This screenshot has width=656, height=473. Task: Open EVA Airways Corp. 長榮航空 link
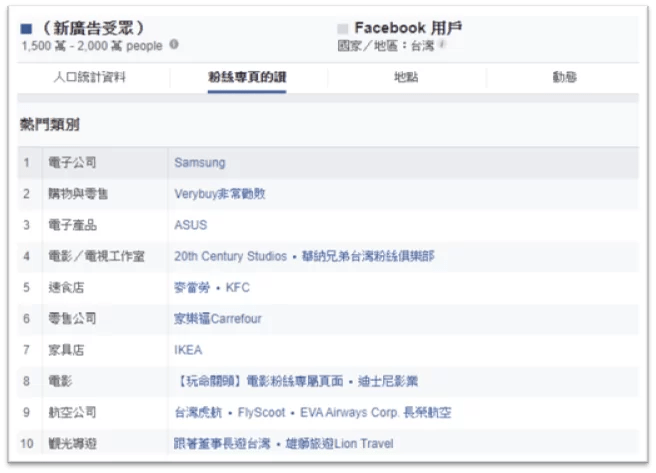point(375,412)
